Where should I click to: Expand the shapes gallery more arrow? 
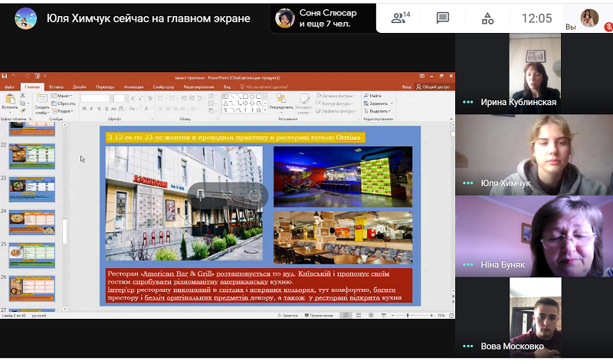click(266, 110)
